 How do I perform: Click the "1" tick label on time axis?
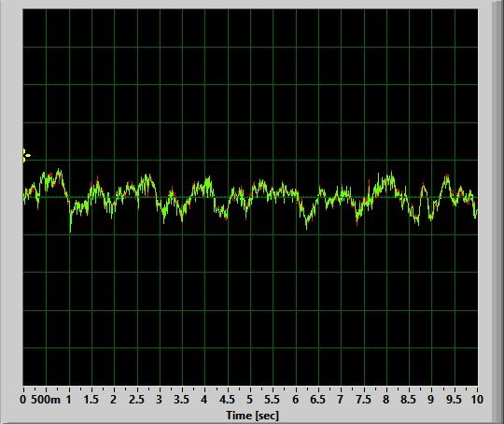[x=68, y=399]
